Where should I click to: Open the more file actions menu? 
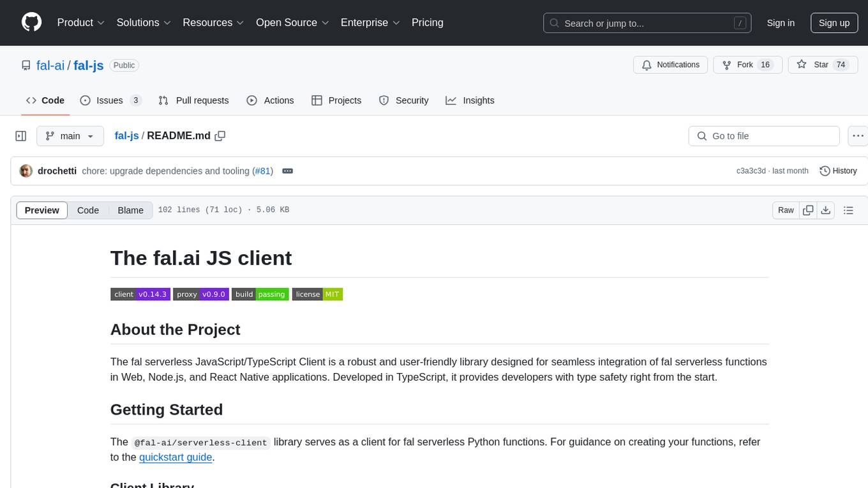pos(858,136)
